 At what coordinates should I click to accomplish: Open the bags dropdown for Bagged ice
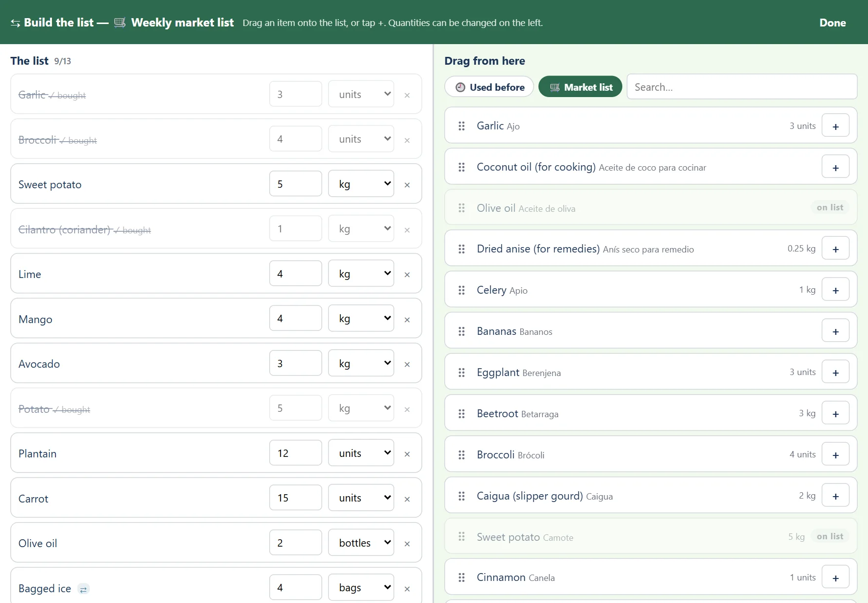[x=361, y=587]
